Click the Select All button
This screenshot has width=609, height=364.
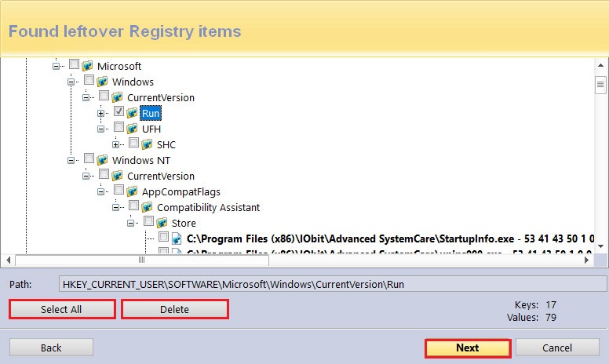point(62,309)
